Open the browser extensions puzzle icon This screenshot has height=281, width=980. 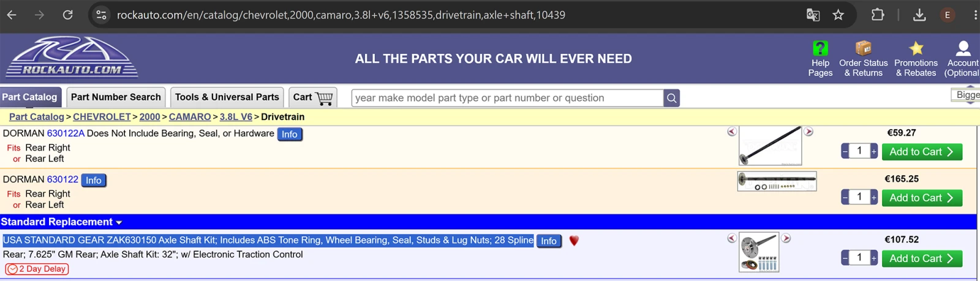coord(877,15)
